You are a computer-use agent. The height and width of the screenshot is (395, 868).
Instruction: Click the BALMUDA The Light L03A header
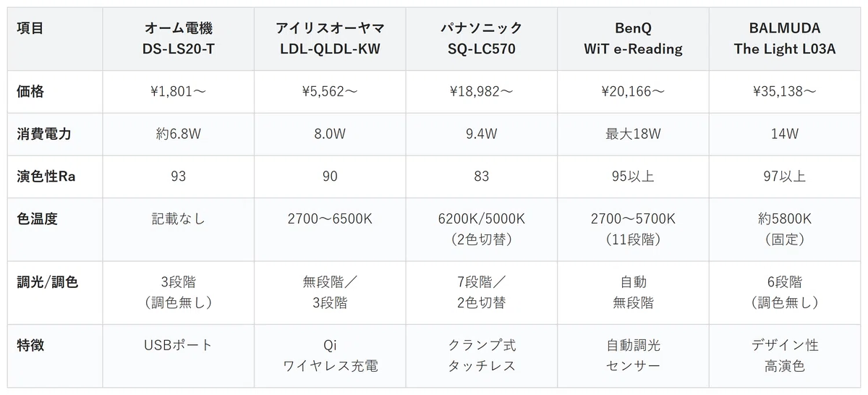point(785,39)
